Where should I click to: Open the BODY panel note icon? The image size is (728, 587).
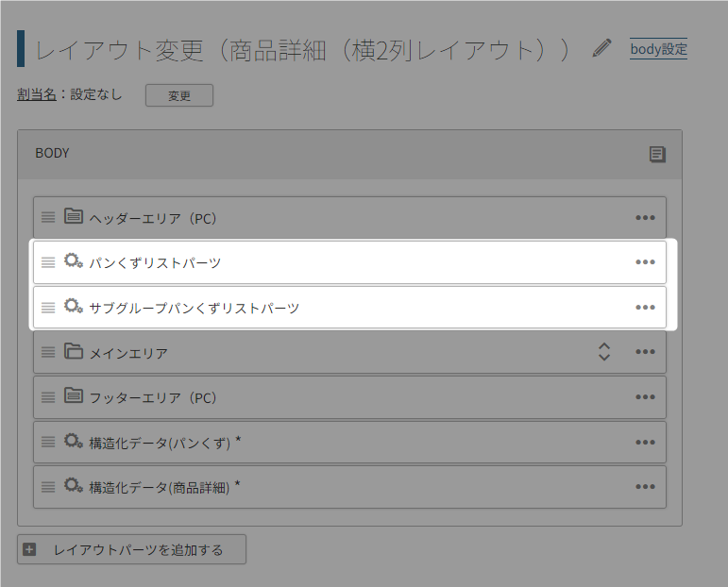[x=657, y=154]
